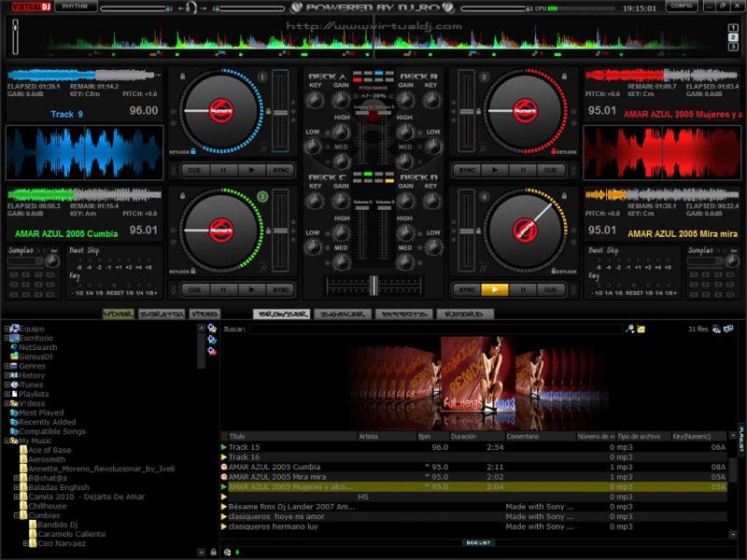Expand the Genres item in the sidebar tree
747x560 pixels.
(x=7, y=366)
